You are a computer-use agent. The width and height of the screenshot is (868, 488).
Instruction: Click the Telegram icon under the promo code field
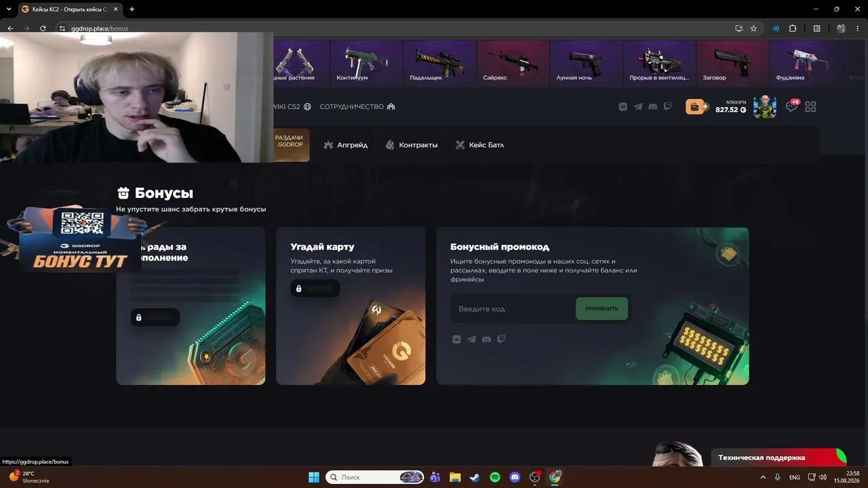click(471, 339)
